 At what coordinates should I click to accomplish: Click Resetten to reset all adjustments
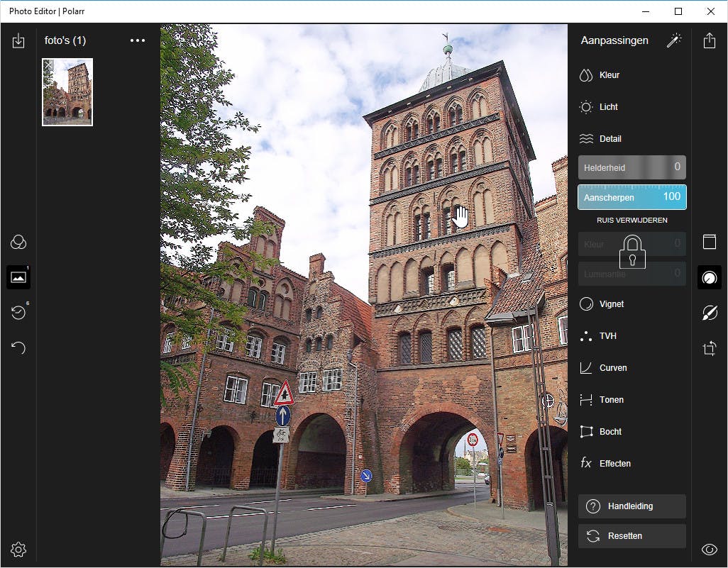632,535
